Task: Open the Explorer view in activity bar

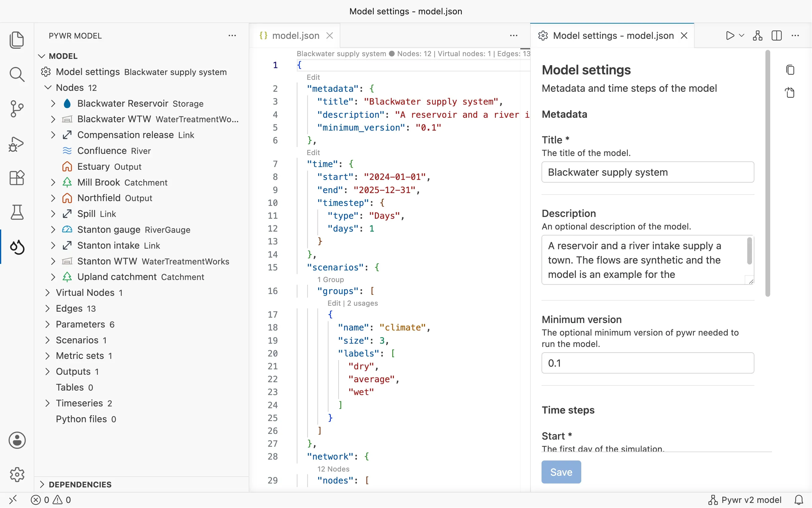Action: 17,40
